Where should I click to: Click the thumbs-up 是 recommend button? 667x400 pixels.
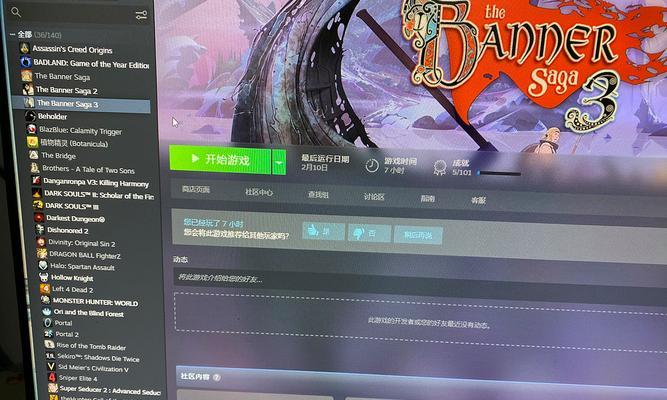click(323, 231)
